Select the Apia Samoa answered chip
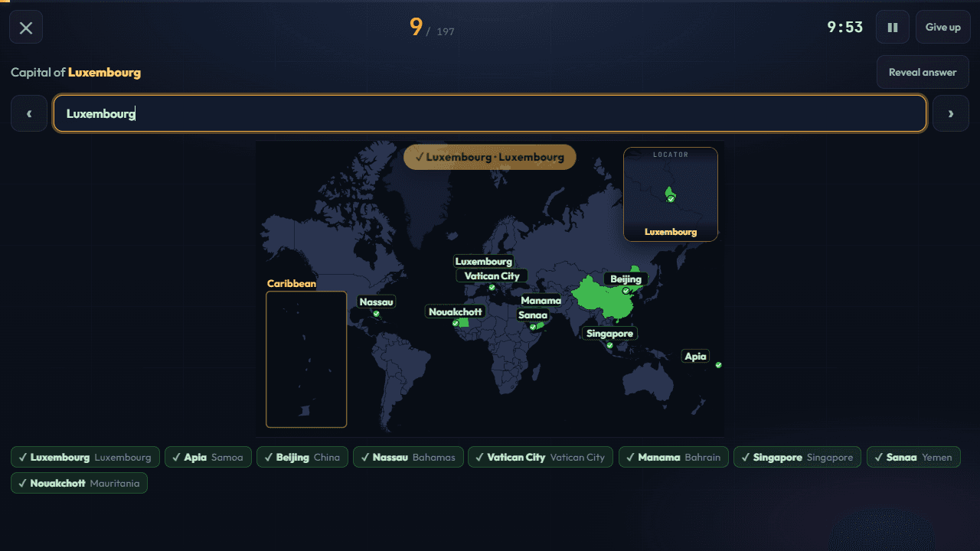Screen dimensions: 980x551 [x=207, y=457]
